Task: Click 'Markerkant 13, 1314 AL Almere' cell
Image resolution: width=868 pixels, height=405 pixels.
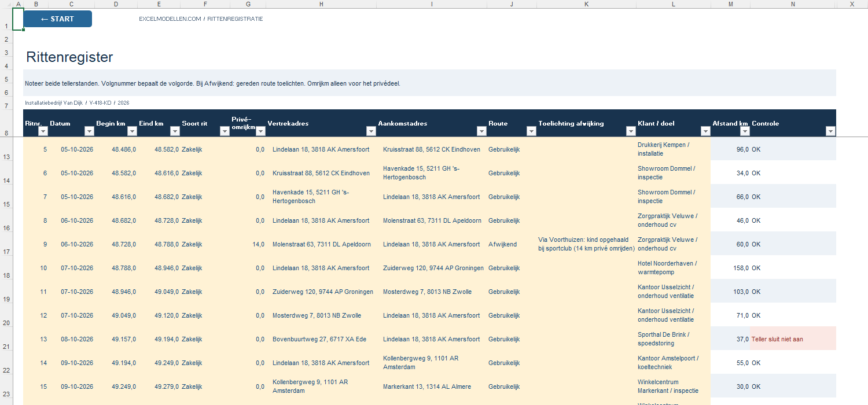Action: (432, 386)
